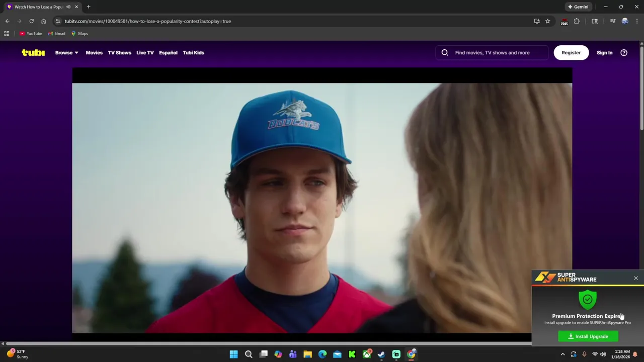644x362 pixels.
Task: Open Copilot from the taskbar
Action: [x=278, y=354]
